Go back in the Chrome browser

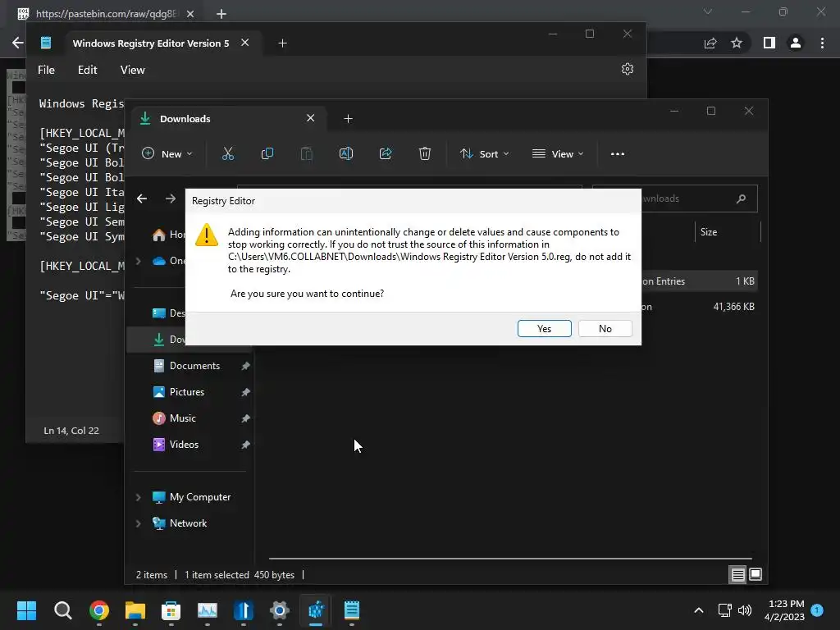[x=17, y=43]
